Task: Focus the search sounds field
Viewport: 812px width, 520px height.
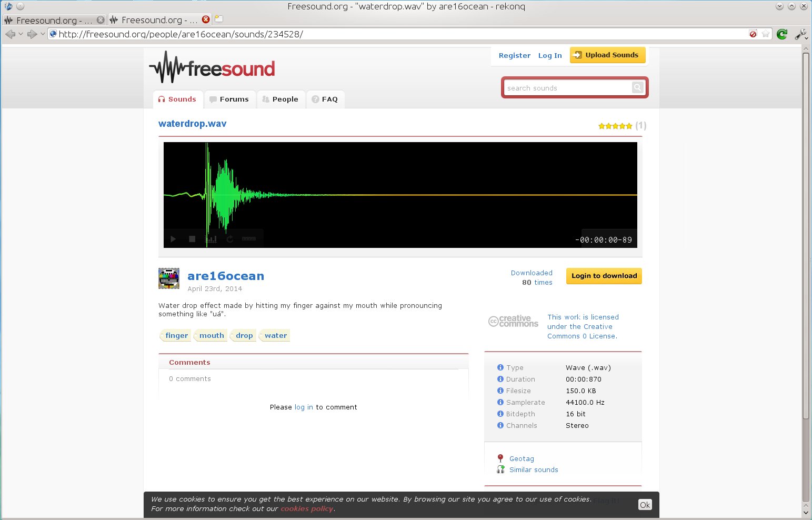Action: (x=567, y=88)
